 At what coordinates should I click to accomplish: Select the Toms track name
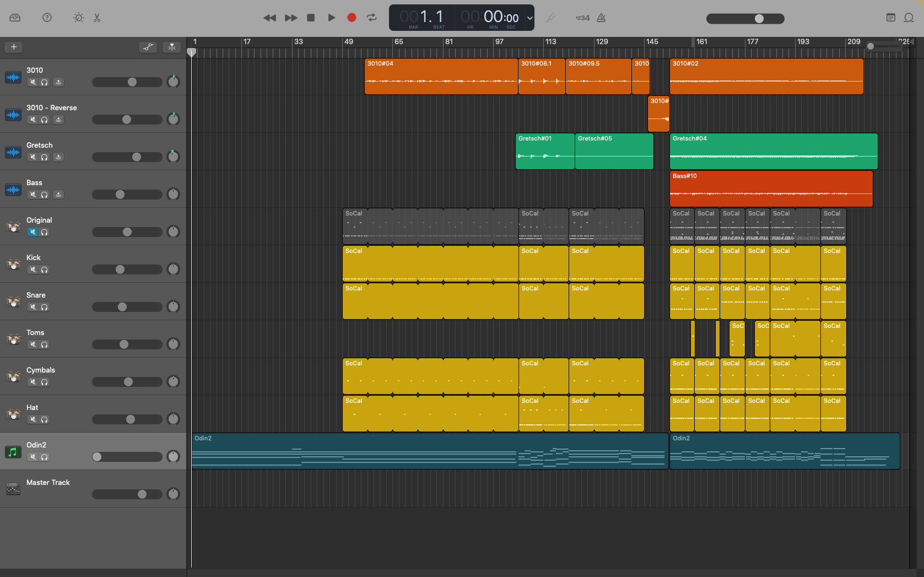click(x=35, y=332)
